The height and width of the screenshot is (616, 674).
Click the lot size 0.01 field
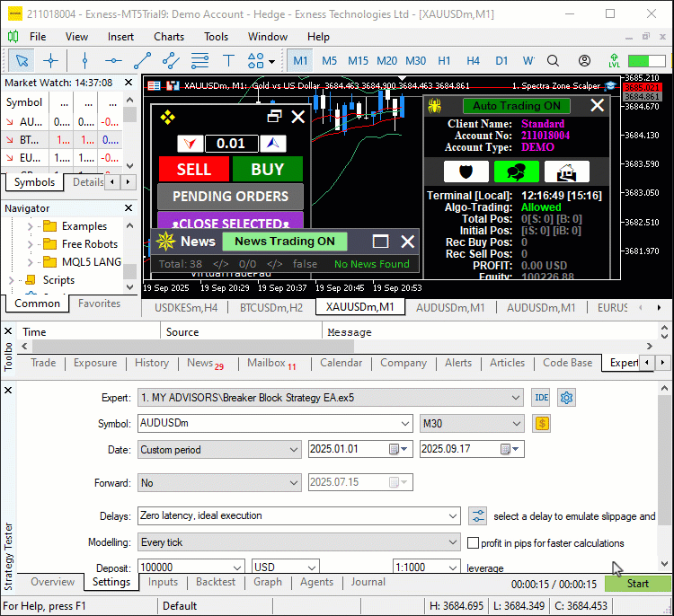point(231,144)
